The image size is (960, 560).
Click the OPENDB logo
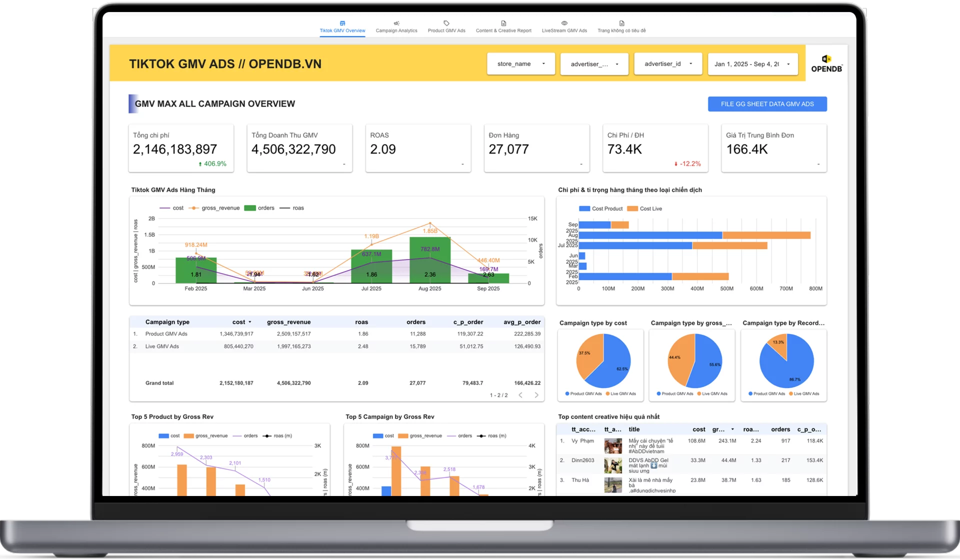(x=826, y=63)
